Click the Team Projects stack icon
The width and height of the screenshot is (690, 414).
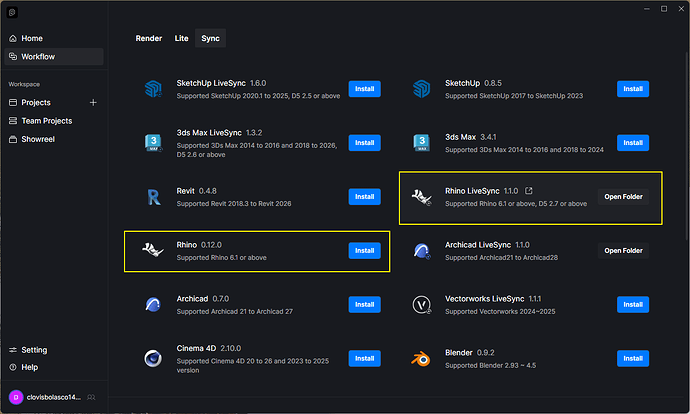[x=13, y=121]
